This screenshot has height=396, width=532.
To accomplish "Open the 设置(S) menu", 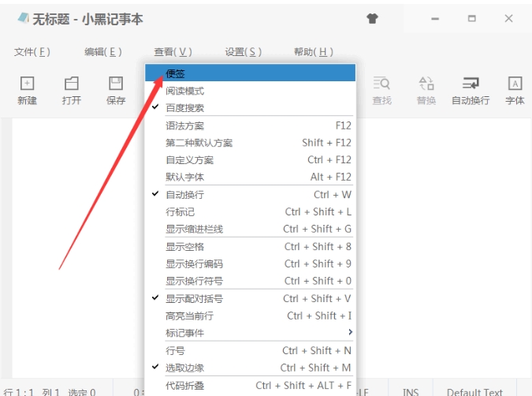I will pos(244,52).
